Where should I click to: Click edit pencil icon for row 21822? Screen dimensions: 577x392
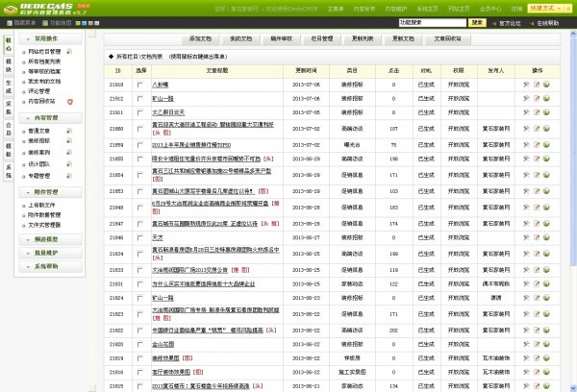click(537, 331)
